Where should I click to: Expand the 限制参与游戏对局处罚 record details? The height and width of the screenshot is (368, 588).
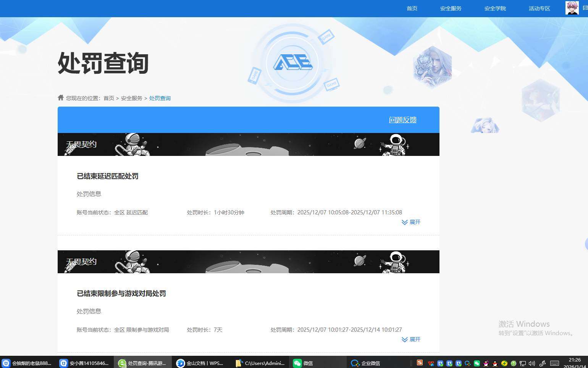tap(411, 339)
